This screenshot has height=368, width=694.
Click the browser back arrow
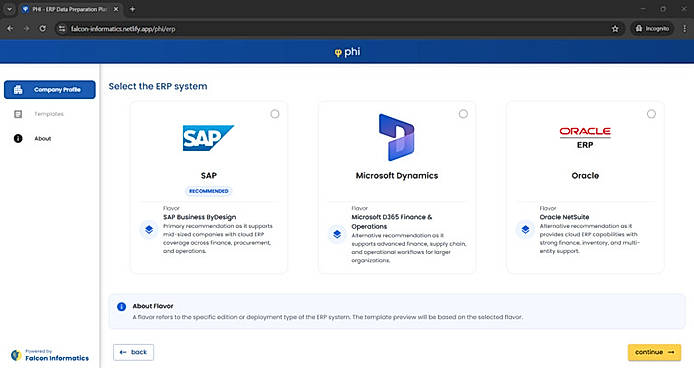10,28
